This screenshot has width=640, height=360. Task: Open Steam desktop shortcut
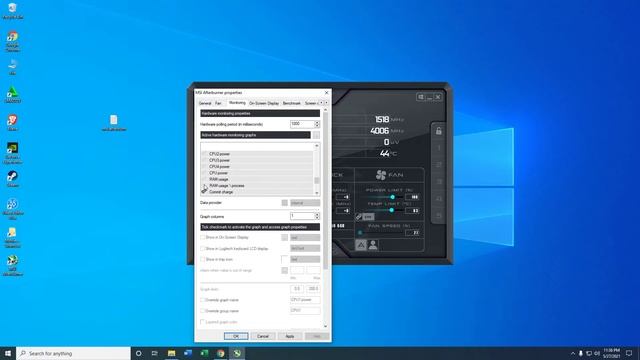[12, 179]
